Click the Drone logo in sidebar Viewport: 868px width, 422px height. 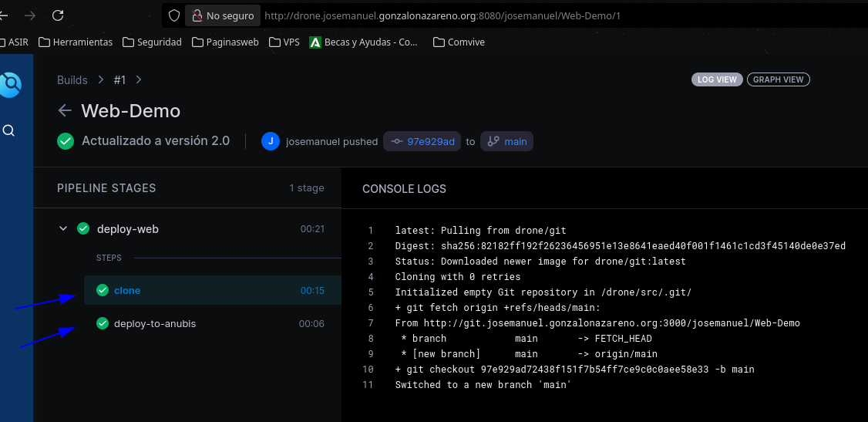pos(8,84)
